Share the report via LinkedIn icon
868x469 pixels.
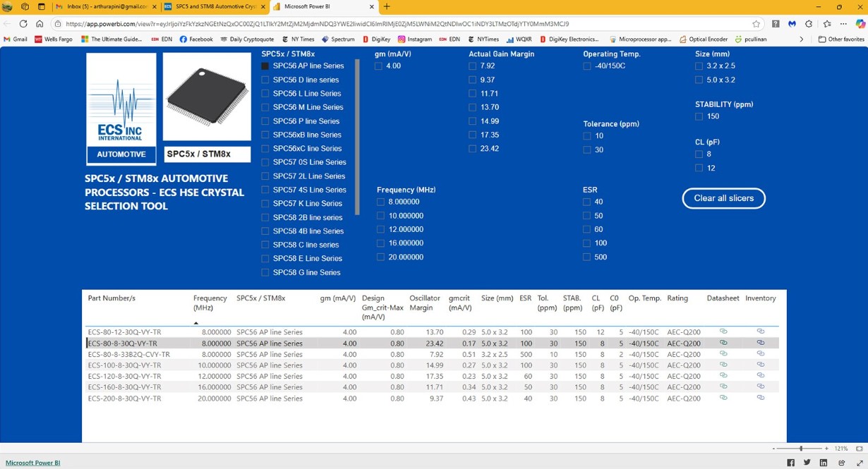coord(824,463)
